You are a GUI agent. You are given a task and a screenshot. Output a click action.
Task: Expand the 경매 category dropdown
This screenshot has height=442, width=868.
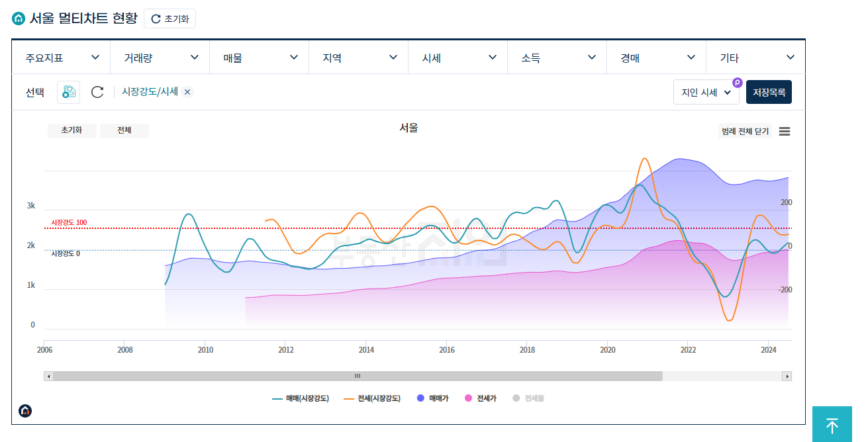pos(657,58)
